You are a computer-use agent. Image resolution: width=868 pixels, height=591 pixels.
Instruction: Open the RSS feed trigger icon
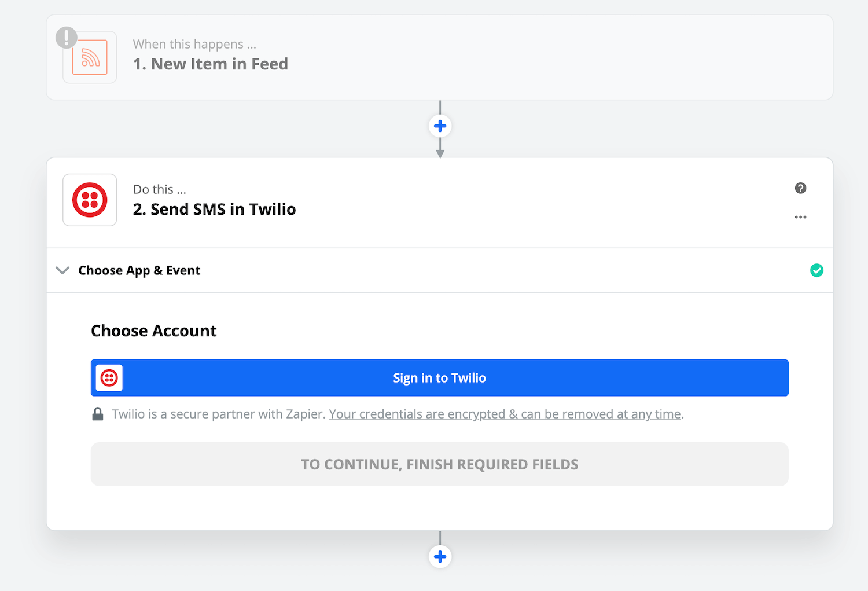coord(90,57)
